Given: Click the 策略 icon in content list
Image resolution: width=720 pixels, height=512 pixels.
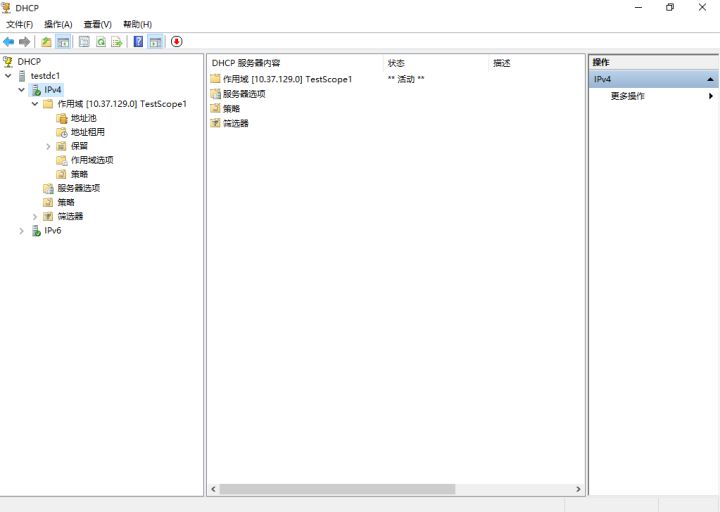Looking at the screenshot, I should (215, 108).
